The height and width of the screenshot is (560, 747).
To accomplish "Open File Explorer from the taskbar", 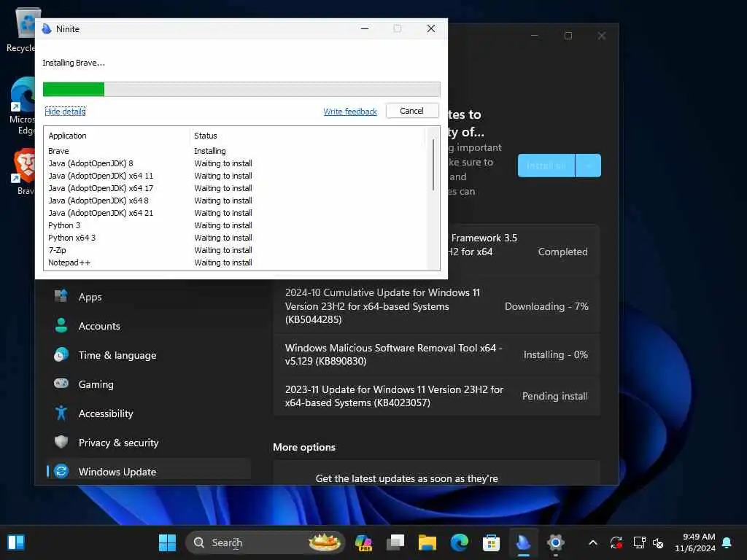I will click(427, 542).
